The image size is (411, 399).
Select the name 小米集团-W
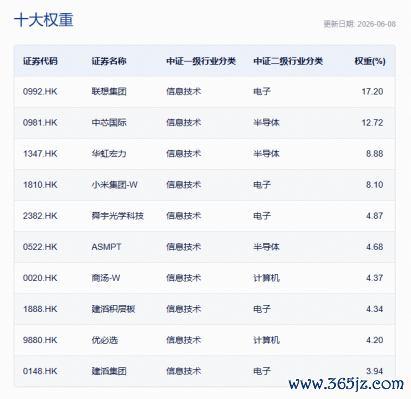coord(115,185)
